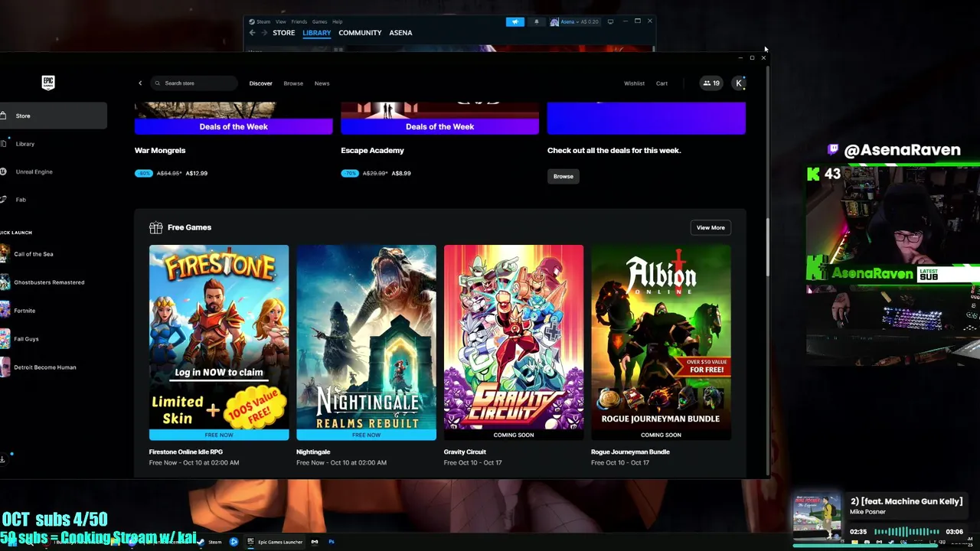Click Steam Big Picture monitor icon
The width and height of the screenshot is (980, 551).
(x=610, y=21)
